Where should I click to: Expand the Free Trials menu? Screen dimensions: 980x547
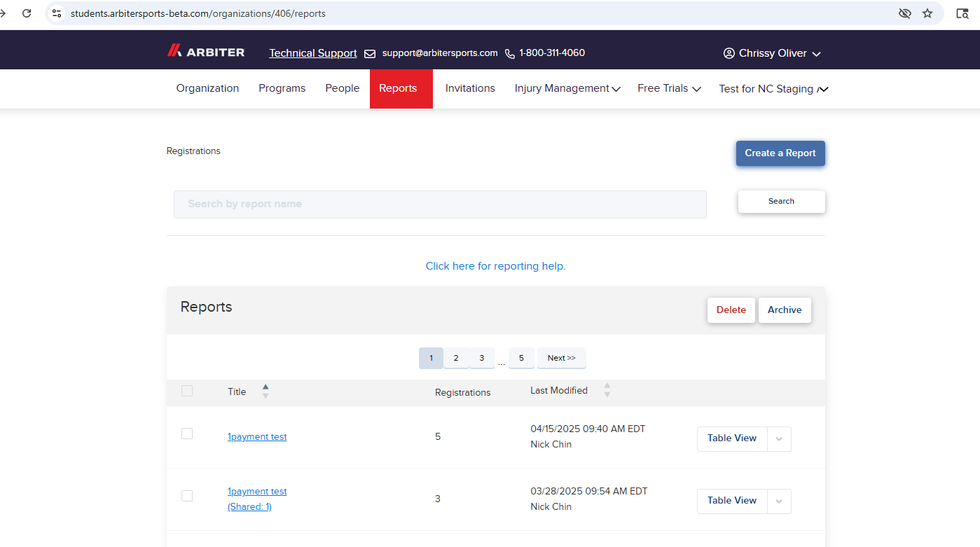696,89
